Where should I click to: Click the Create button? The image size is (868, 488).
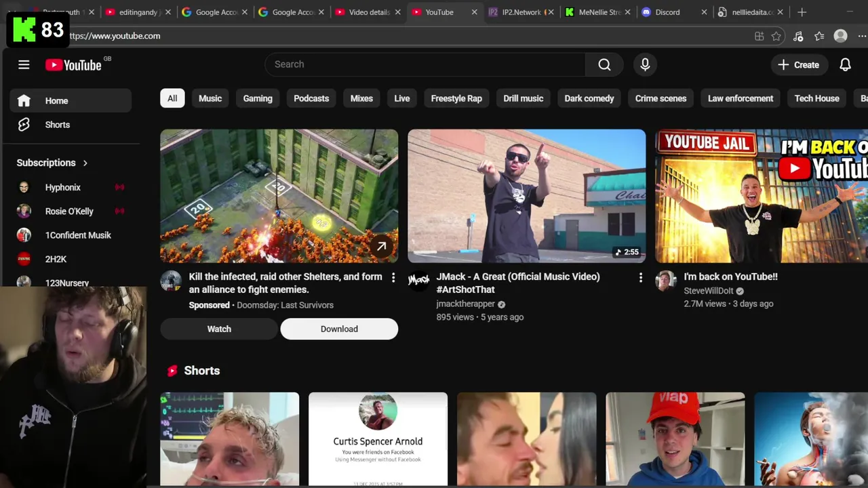(799, 65)
